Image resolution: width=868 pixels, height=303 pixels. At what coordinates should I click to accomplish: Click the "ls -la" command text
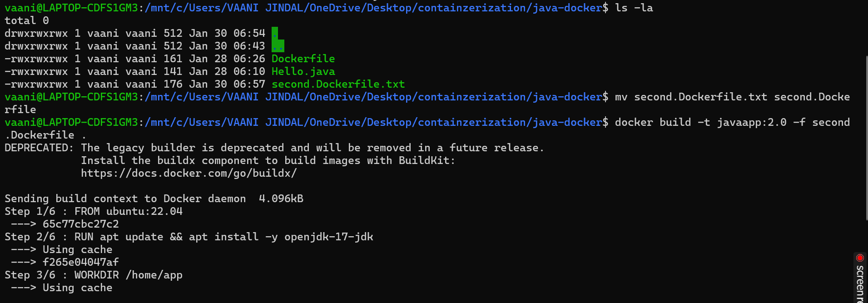634,8
